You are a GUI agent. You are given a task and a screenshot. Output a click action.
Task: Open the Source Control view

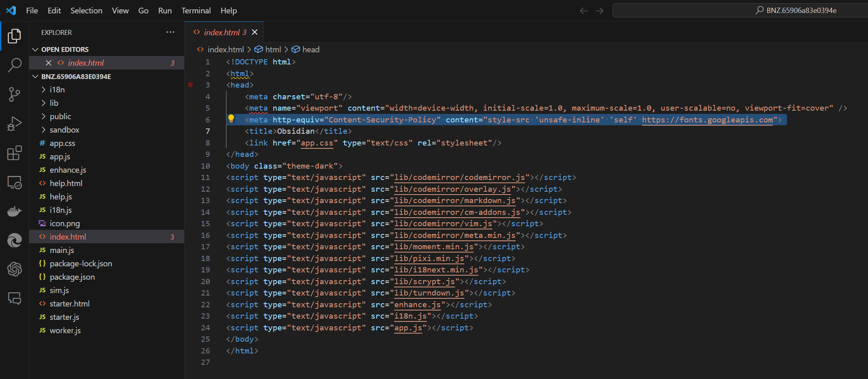15,94
